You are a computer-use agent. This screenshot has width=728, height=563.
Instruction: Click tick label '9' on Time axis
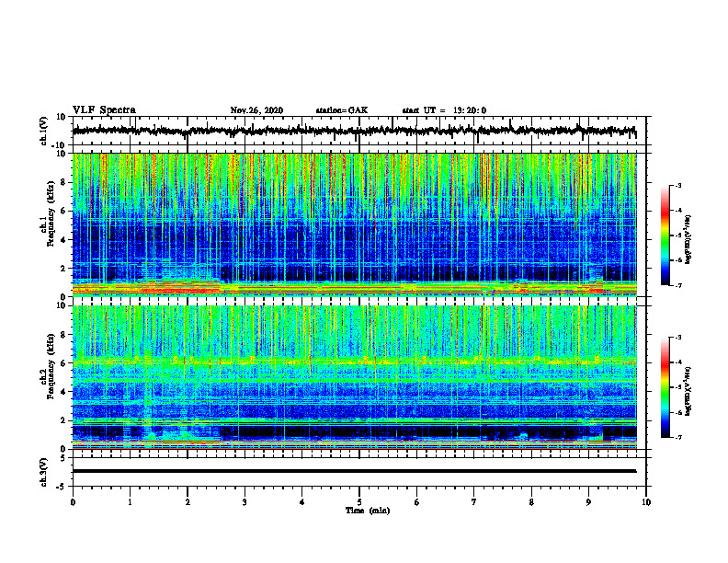[x=588, y=502]
